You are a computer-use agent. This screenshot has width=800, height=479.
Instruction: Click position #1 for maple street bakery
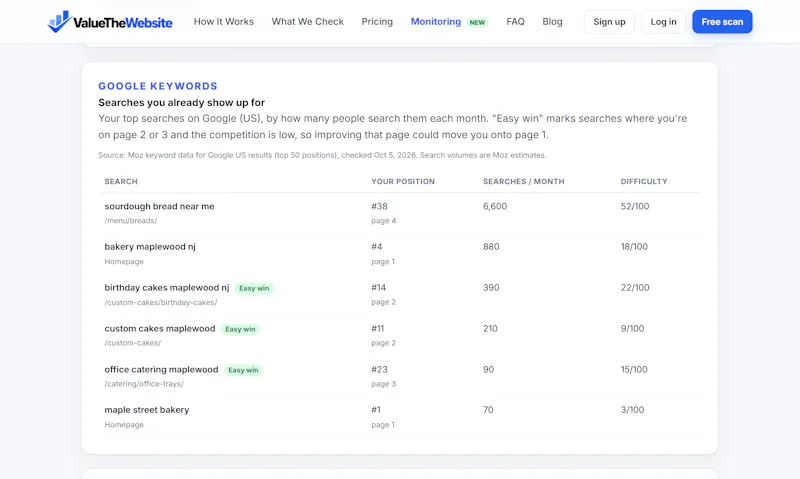376,410
